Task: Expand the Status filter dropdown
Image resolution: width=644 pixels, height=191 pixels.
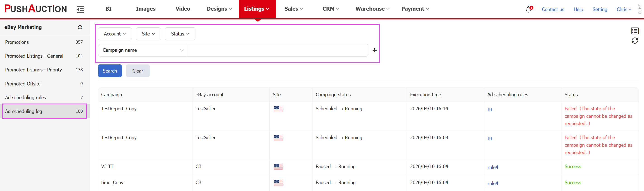Action: [x=180, y=34]
